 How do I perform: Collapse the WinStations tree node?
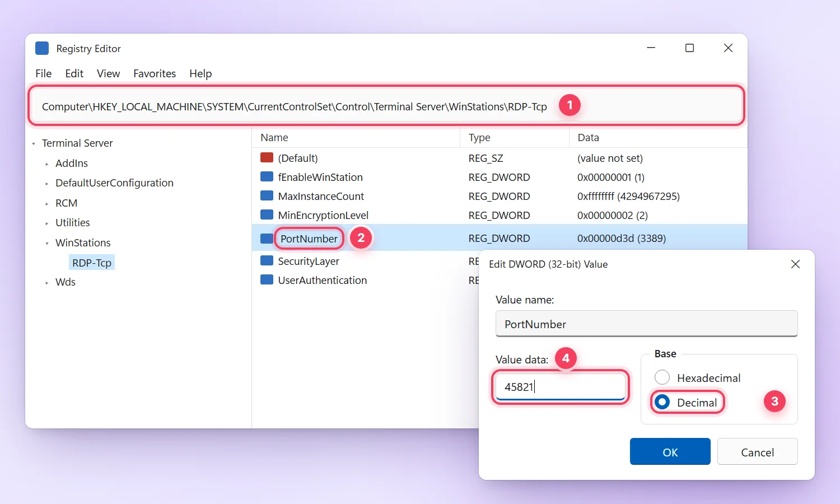pos(47,244)
